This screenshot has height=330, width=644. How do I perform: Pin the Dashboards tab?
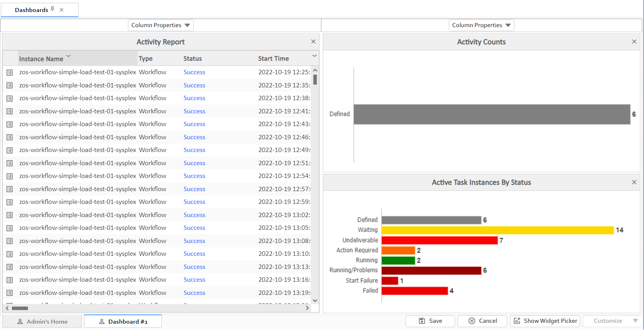pyautogui.click(x=53, y=9)
